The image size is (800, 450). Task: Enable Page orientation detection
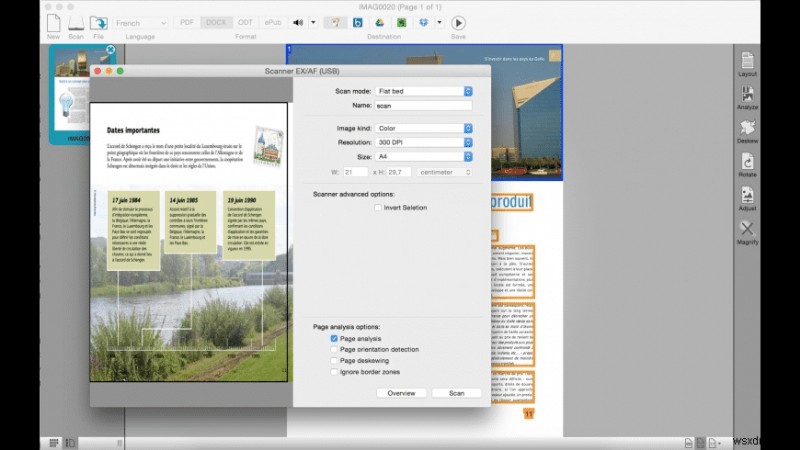[x=334, y=350]
